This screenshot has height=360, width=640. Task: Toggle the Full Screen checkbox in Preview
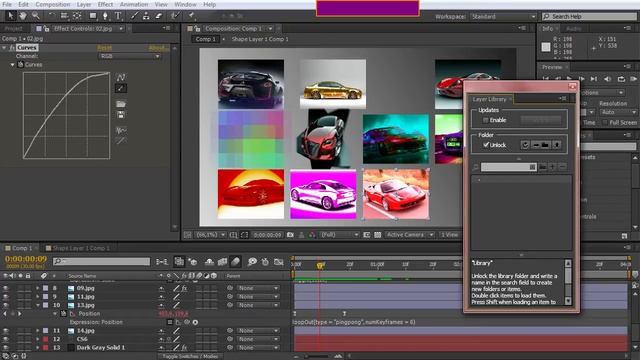coord(605,122)
